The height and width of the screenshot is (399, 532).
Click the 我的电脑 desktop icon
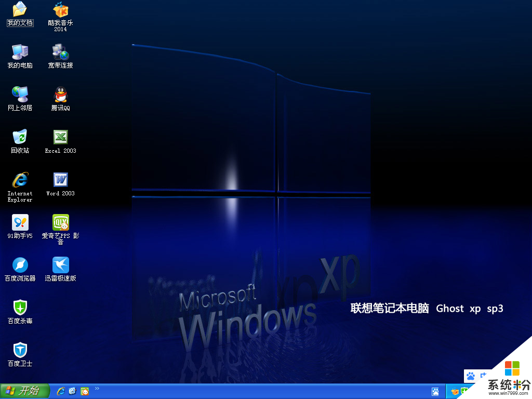click(x=20, y=52)
